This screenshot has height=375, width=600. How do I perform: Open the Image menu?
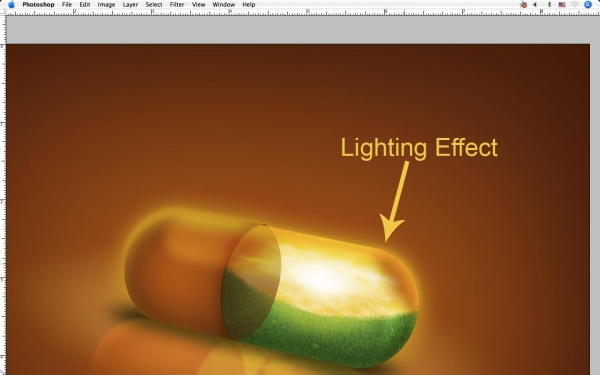(106, 5)
